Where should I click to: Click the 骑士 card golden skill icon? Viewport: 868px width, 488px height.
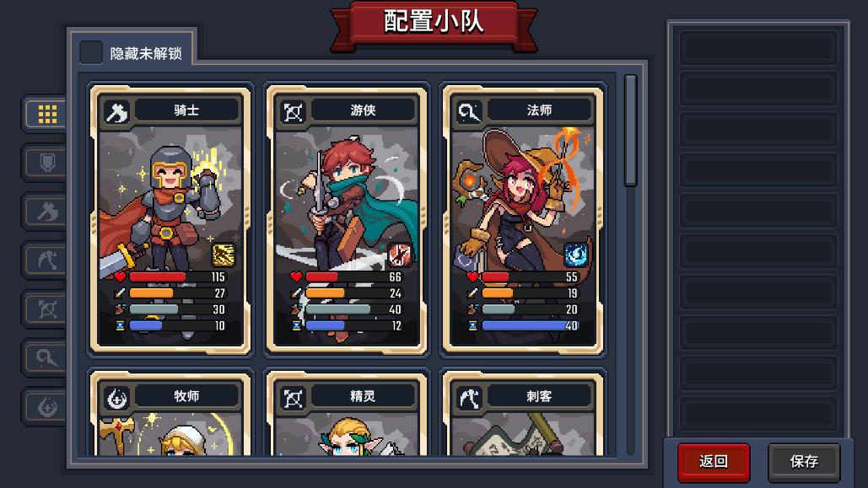(224, 255)
